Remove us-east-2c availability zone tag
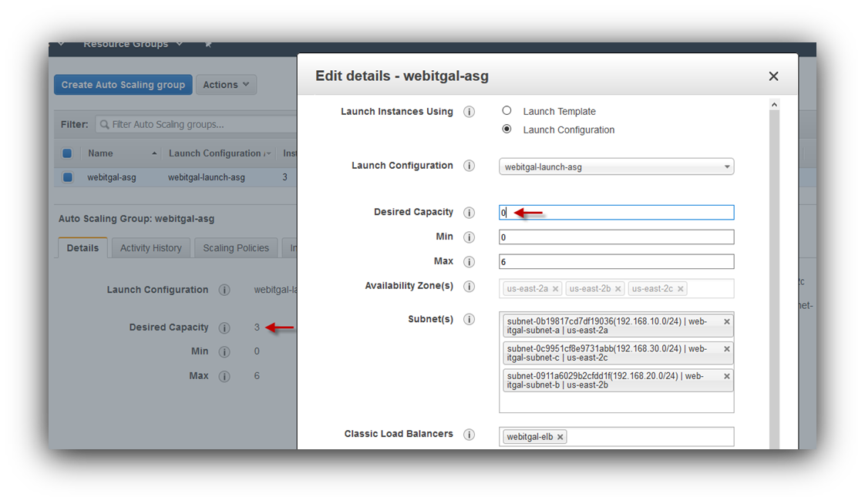 [680, 289]
